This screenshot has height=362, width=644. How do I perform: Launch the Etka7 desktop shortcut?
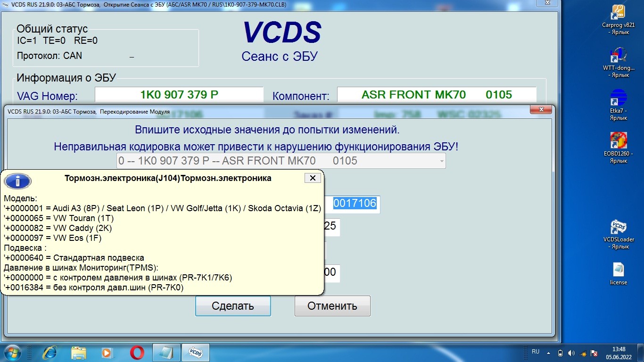pos(618,98)
